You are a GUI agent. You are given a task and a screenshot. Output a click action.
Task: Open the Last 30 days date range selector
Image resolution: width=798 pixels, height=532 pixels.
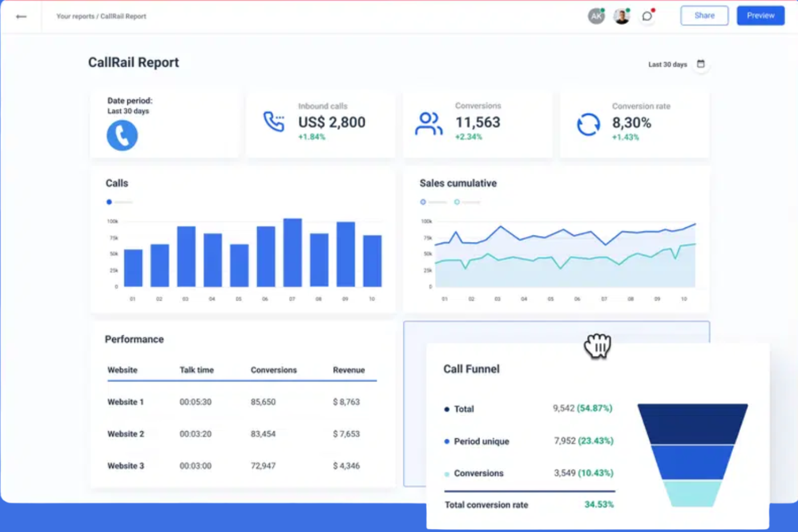667,64
